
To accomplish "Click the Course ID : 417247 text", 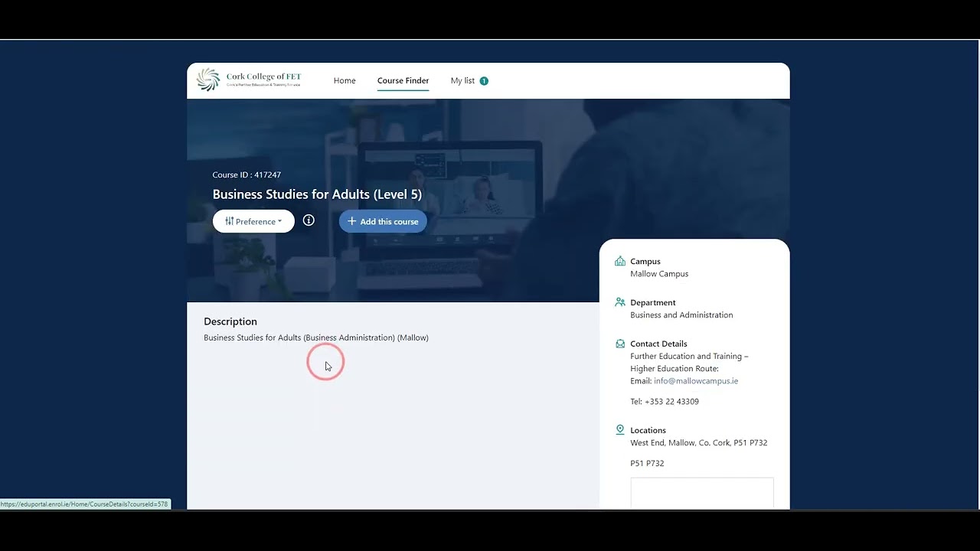I will (x=247, y=174).
